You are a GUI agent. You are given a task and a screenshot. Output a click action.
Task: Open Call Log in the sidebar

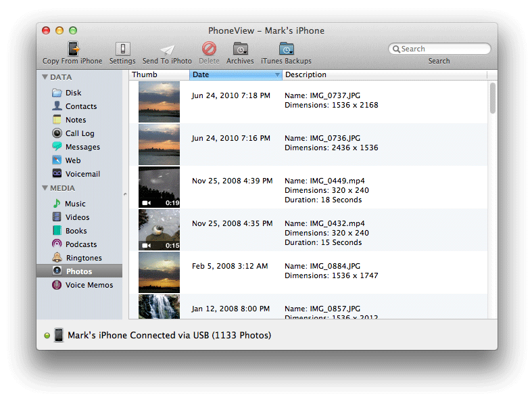(79, 133)
